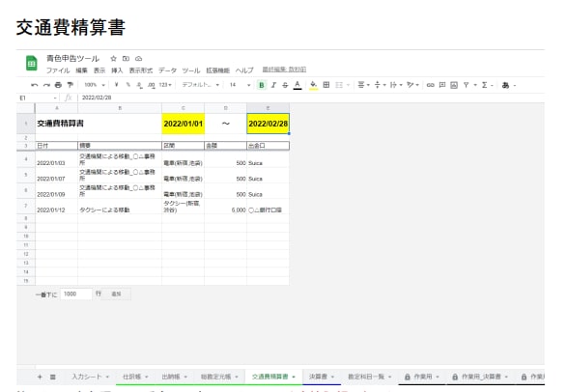Open the vertical align dropdown
The height and width of the screenshot is (392, 567).
click(x=380, y=85)
